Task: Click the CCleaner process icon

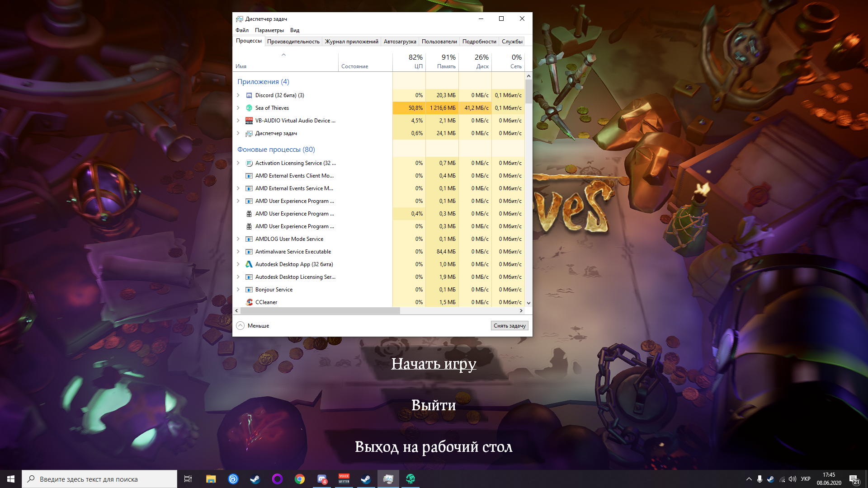Action: [x=249, y=302]
